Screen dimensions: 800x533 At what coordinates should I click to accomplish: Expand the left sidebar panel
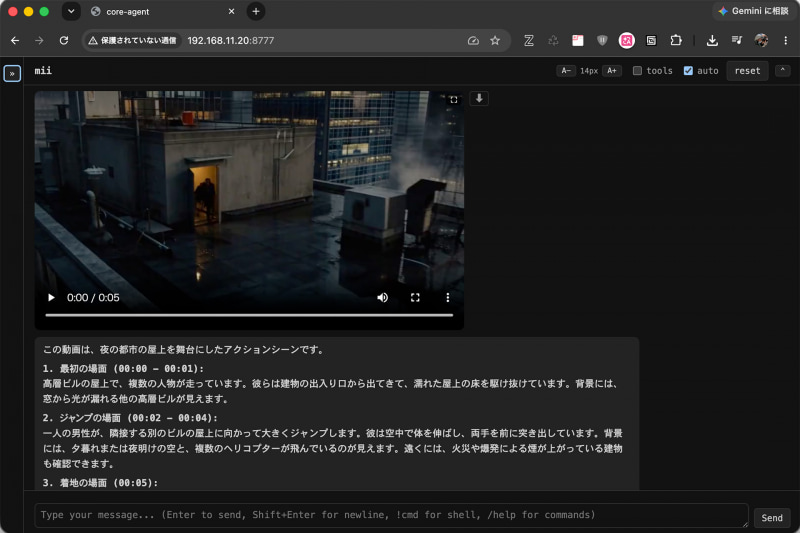[12, 73]
